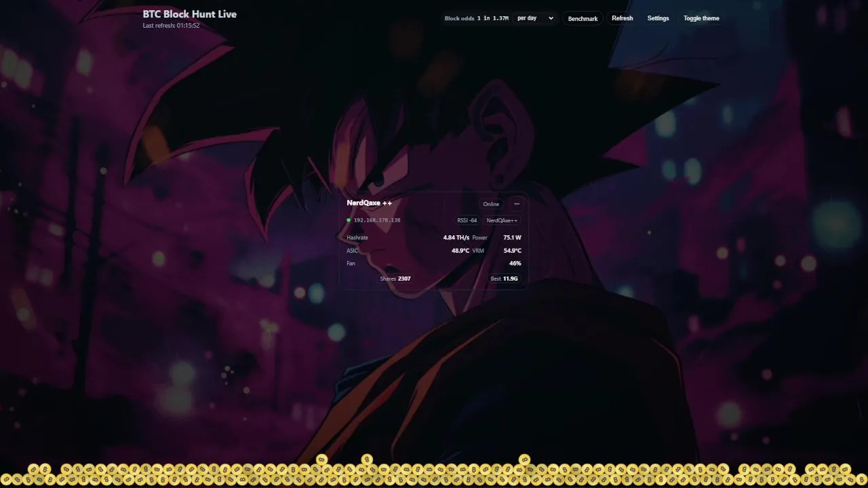Click the Online status badge

point(491,204)
